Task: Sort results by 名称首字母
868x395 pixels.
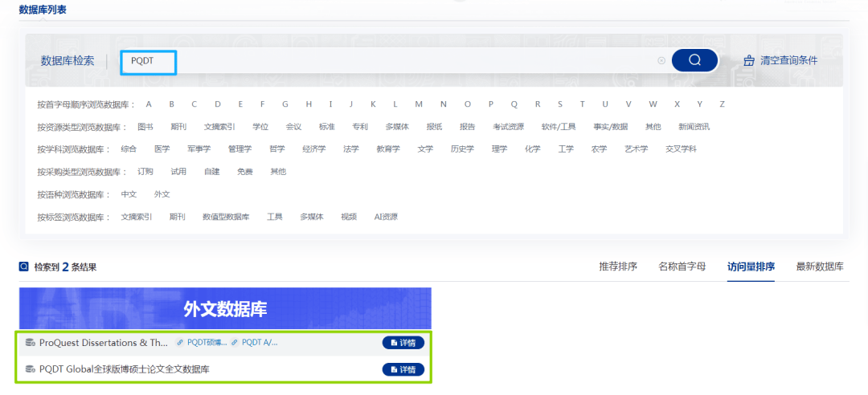Action: click(682, 267)
